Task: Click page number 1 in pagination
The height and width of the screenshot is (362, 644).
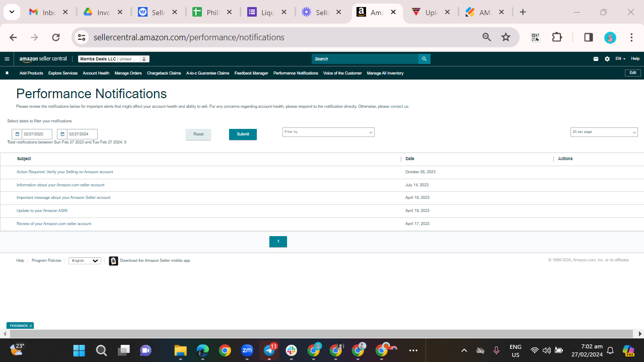Action: [x=278, y=242]
